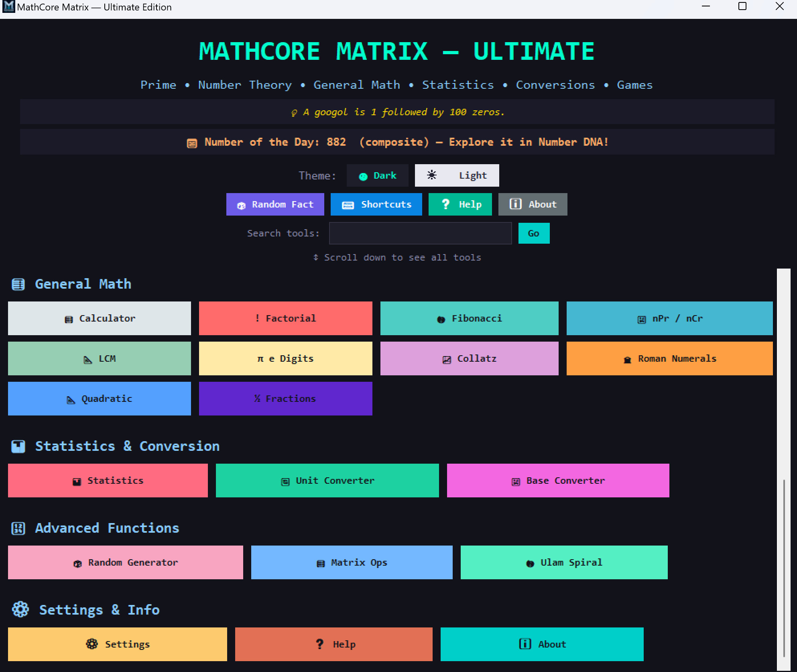Click the lightbulb icon beside googol fact
The height and width of the screenshot is (672, 797).
point(294,113)
